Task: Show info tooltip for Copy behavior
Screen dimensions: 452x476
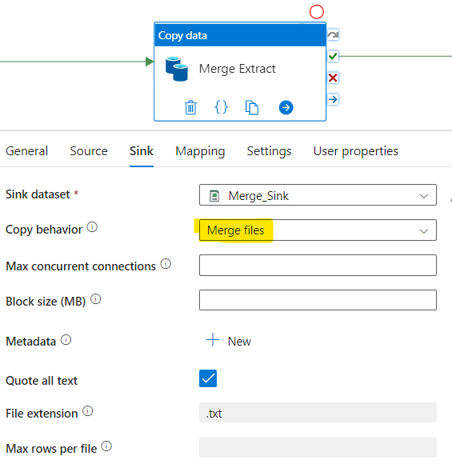Action: tap(92, 226)
